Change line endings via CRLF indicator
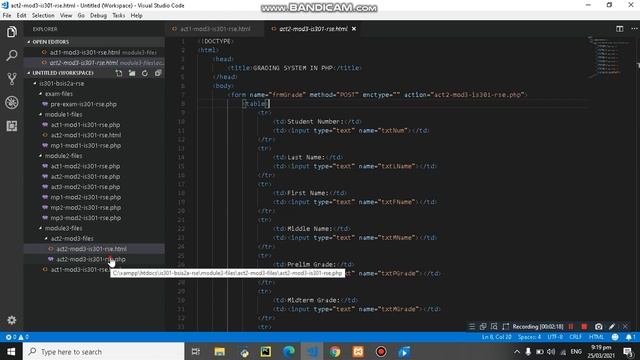 pos(576,337)
